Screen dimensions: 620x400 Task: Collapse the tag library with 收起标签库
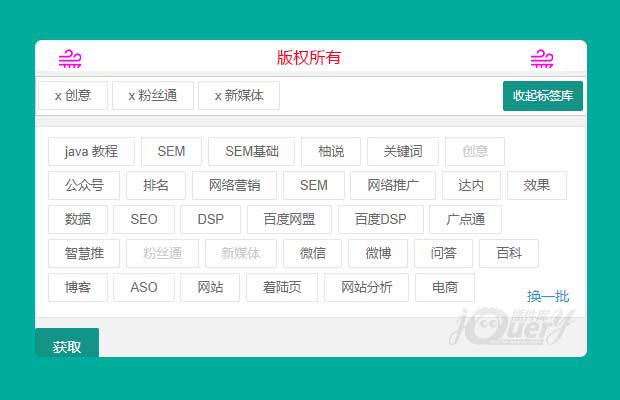click(x=543, y=96)
